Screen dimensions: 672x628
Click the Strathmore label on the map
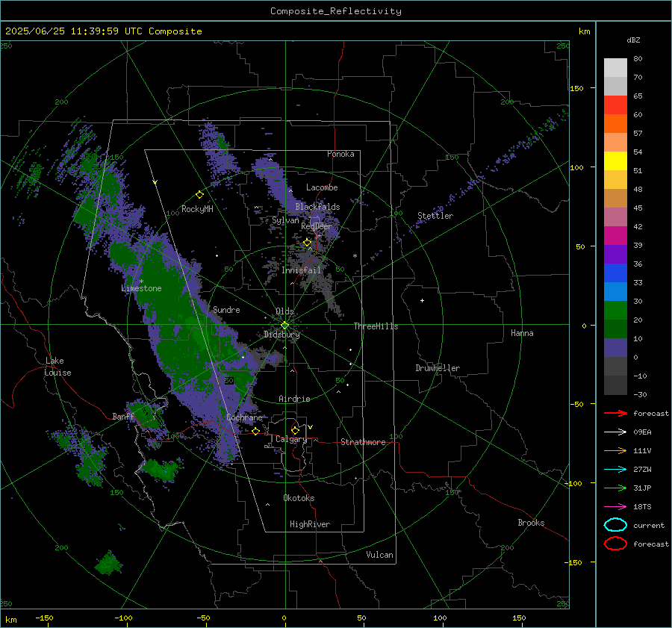(363, 442)
